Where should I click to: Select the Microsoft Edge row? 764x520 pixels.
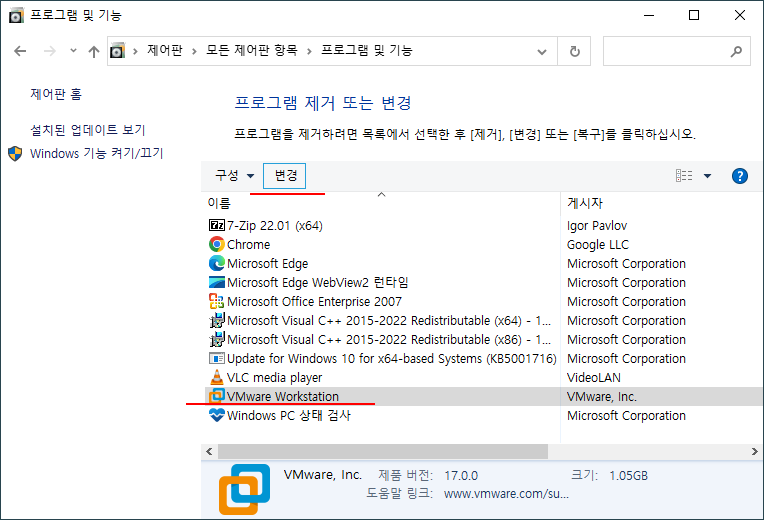click(x=482, y=263)
